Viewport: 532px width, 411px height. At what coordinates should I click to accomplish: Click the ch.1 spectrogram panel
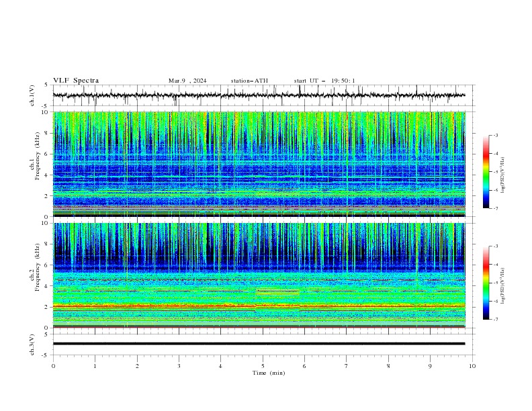pyautogui.click(x=259, y=164)
